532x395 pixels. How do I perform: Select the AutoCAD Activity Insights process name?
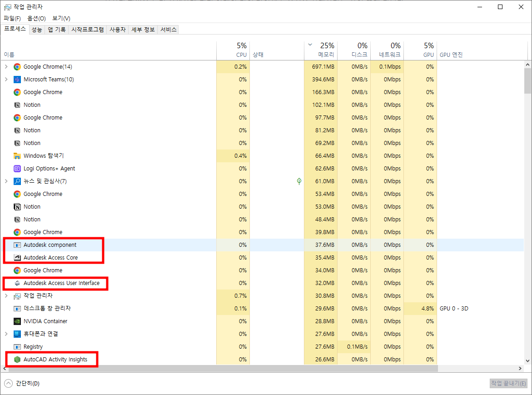(x=55, y=360)
